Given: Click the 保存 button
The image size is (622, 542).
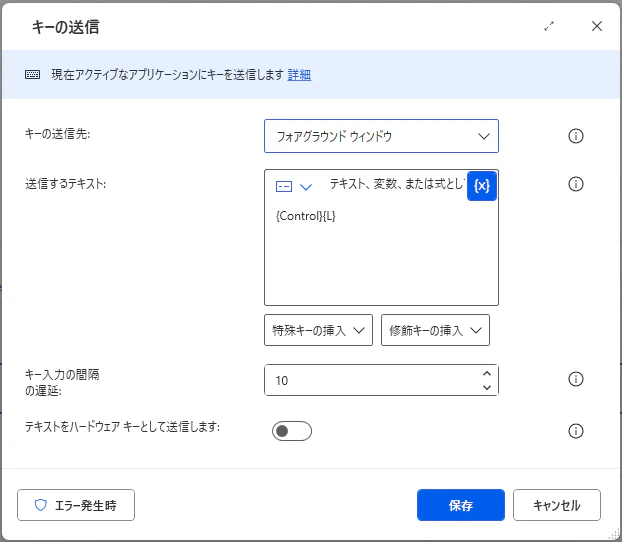Looking at the screenshot, I should click(x=461, y=505).
